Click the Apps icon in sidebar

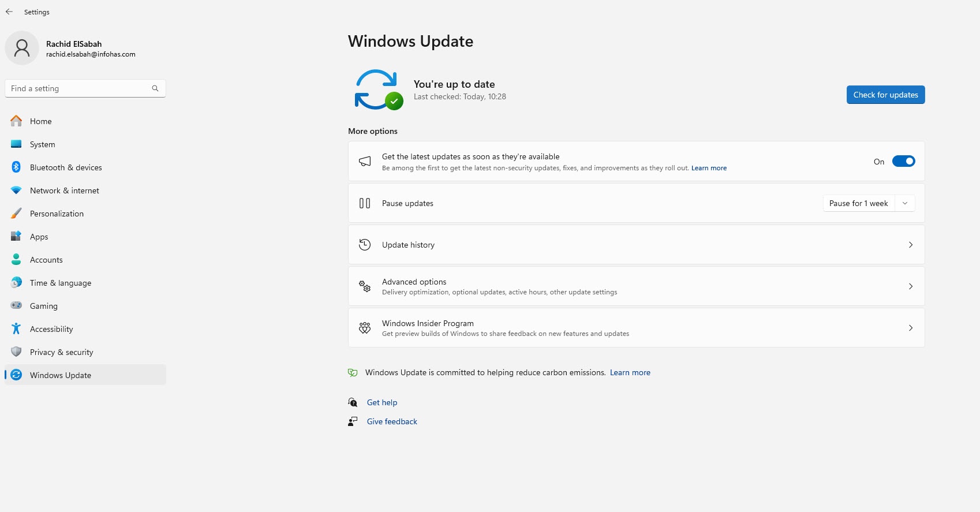tap(16, 236)
